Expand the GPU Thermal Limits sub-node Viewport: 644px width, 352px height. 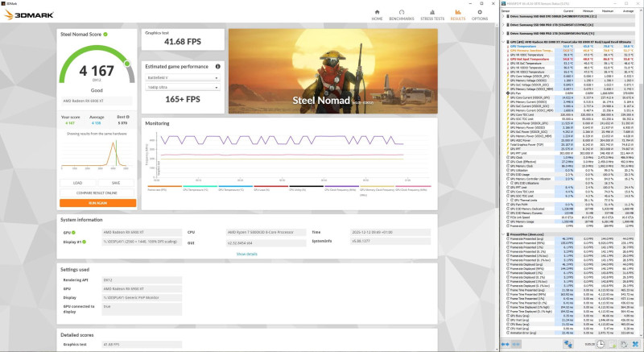pyautogui.click(x=509, y=201)
